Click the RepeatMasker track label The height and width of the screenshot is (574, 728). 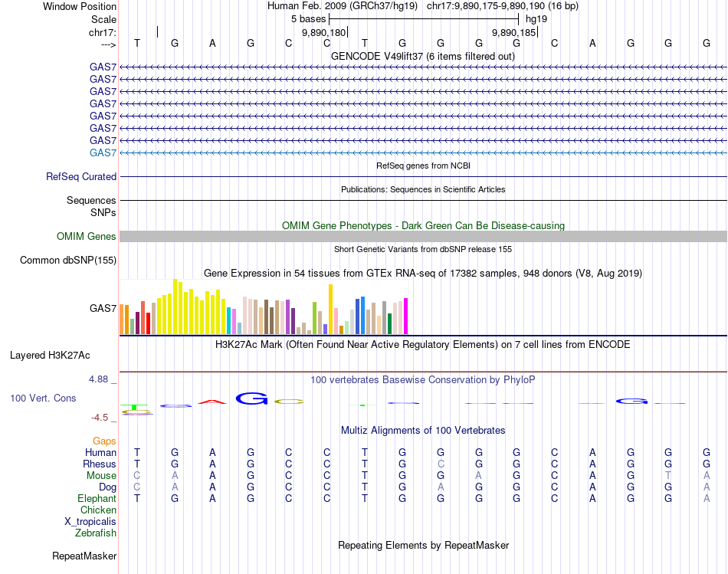click(84, 556)
